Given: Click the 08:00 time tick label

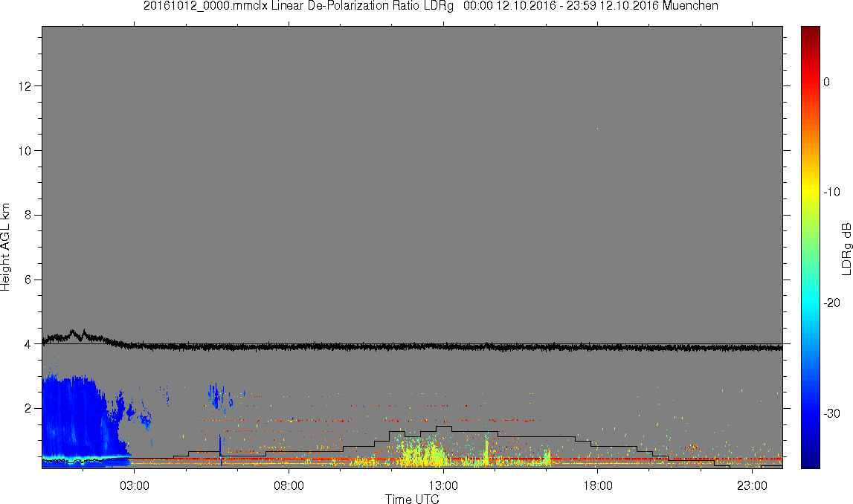Looking at the screenshot, I should (289, 485).
